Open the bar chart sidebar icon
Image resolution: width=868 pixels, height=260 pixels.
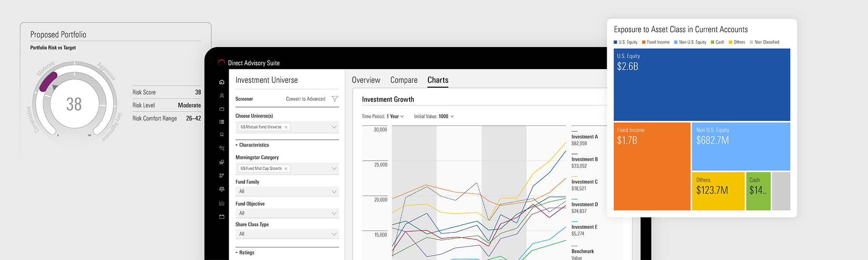tap(222, 203)
